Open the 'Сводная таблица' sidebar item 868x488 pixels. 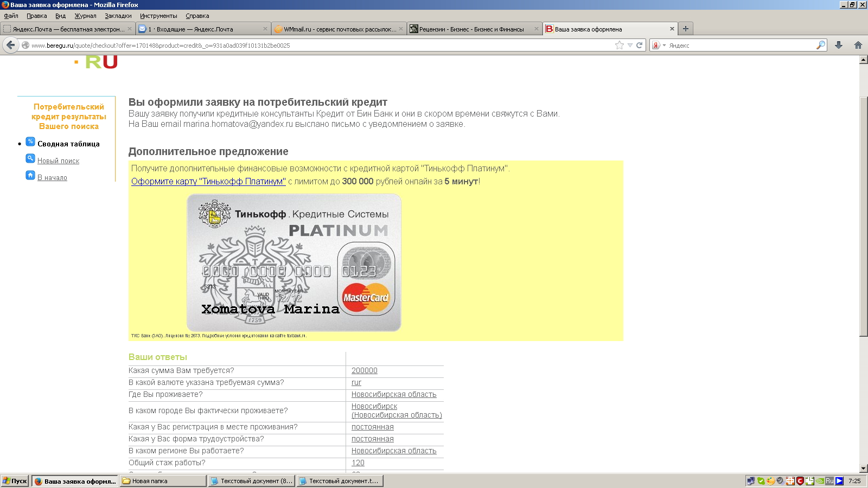click(68, 144)
